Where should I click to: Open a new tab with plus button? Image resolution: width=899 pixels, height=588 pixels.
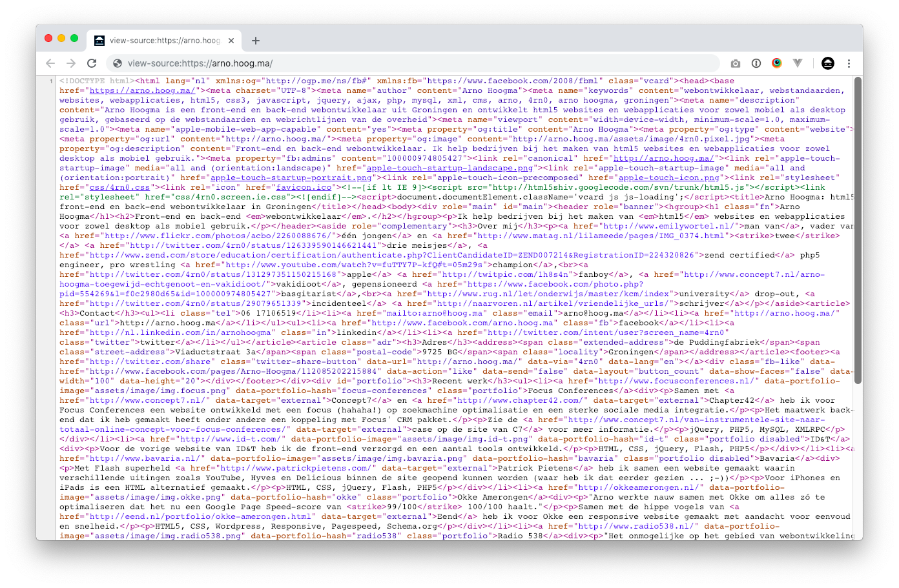(x=256, y=41)
